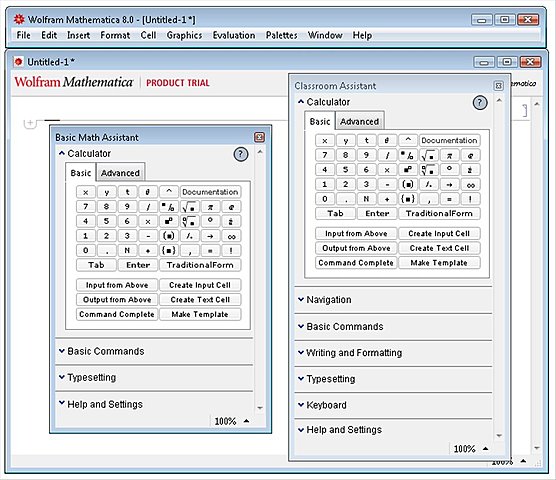Collapse Calculator section in Basic Math Assistant
Screen dimensions: 556x480
62,153
